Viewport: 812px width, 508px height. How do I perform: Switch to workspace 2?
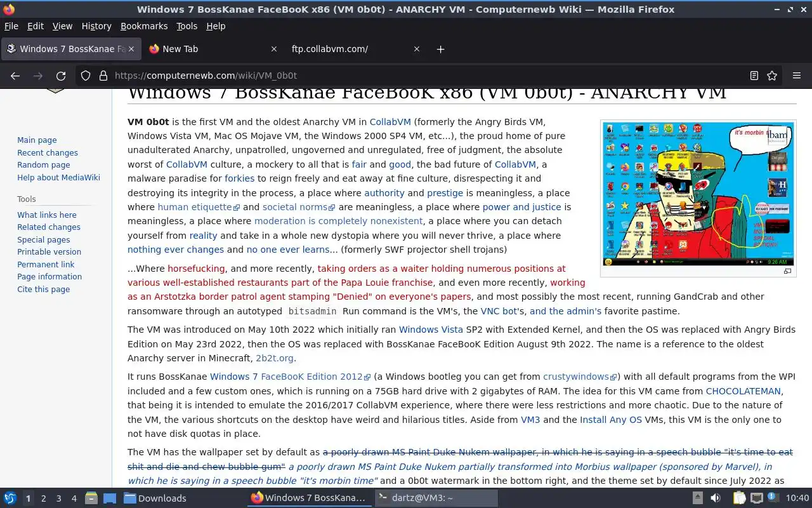tap(43, 498)
